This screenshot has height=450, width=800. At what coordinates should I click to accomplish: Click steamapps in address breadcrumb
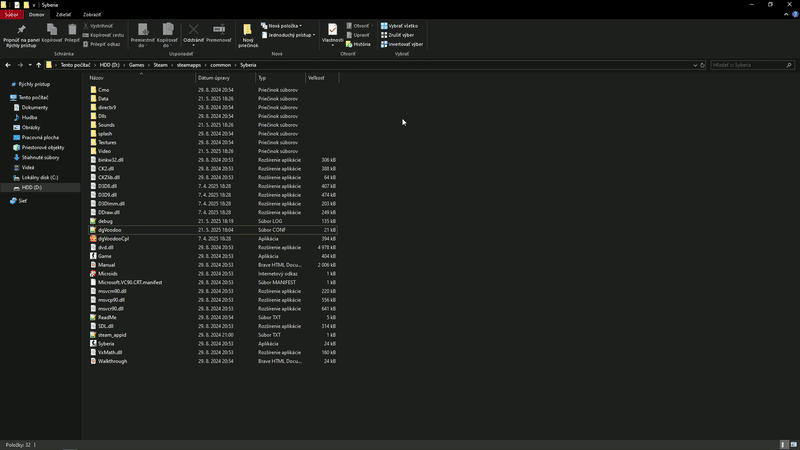(189, 65)
